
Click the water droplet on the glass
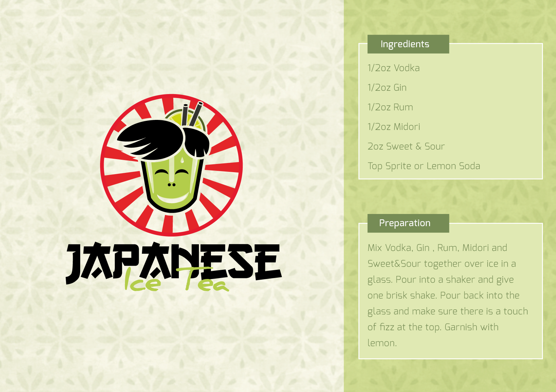click(x=181, y=160)
